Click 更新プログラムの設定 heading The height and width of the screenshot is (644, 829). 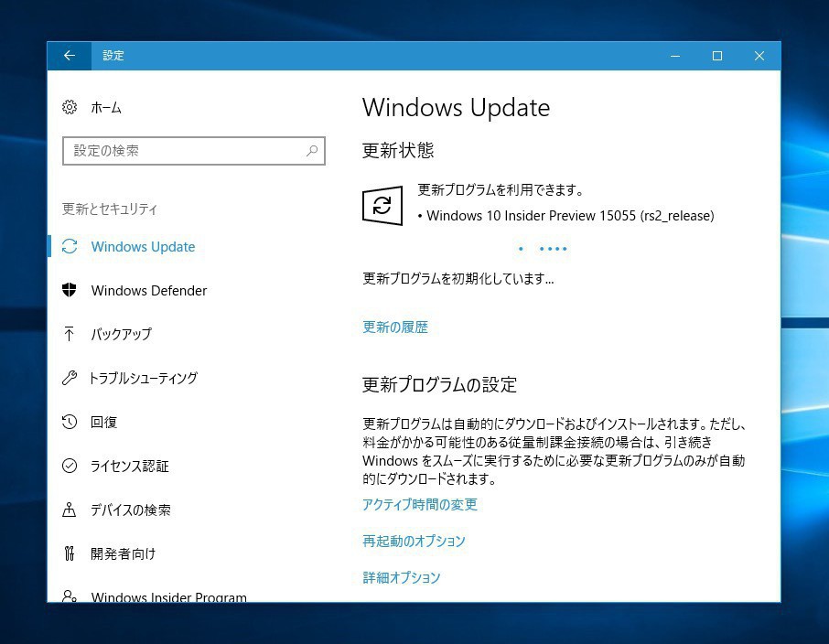coord(439,384)
